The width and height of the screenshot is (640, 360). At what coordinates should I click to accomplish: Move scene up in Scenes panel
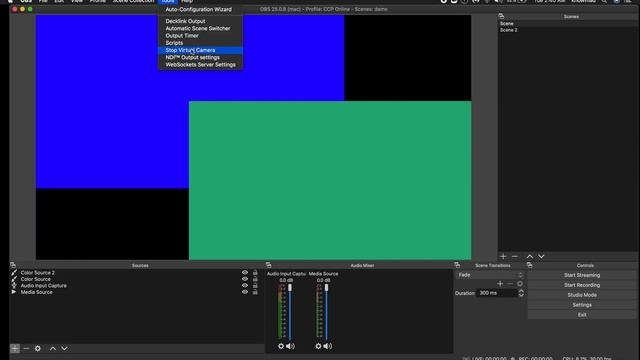click(x=529, y=256)
